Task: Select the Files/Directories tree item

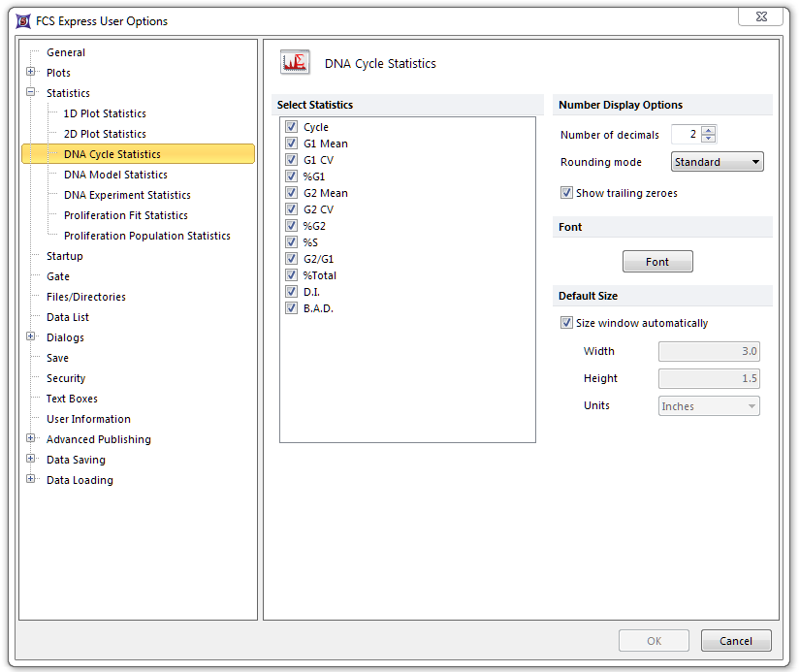Action: [85, 297]
